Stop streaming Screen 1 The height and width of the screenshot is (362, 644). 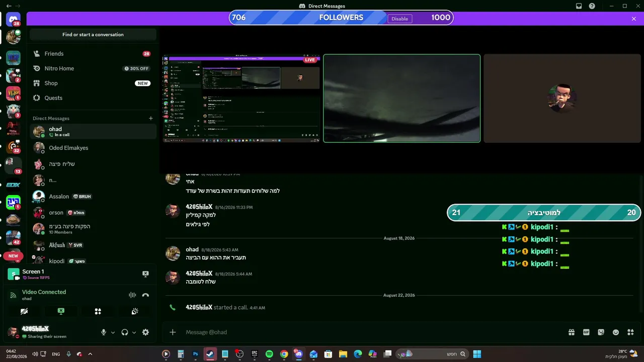pos(145,274)
